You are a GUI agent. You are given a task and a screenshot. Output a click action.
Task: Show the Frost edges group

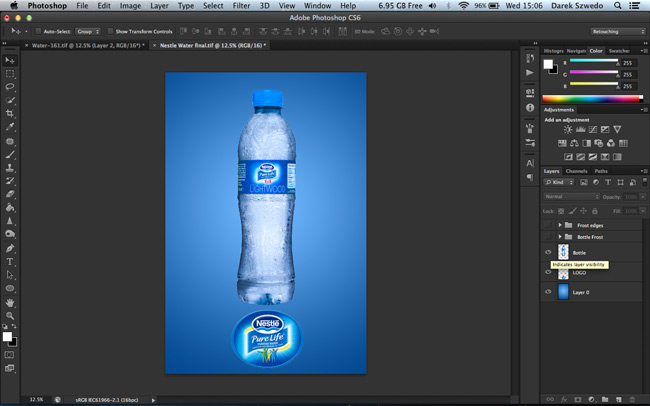[x=548, y=225]
